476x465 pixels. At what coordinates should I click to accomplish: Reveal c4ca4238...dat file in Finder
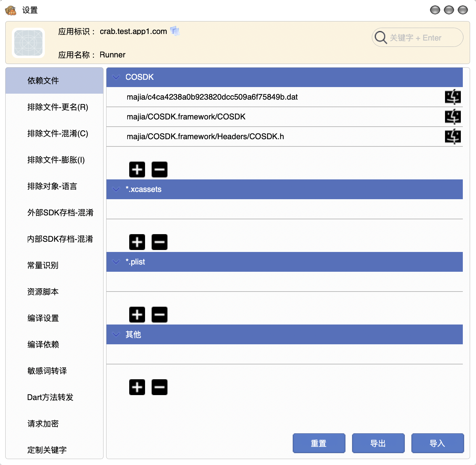[453, 97]
